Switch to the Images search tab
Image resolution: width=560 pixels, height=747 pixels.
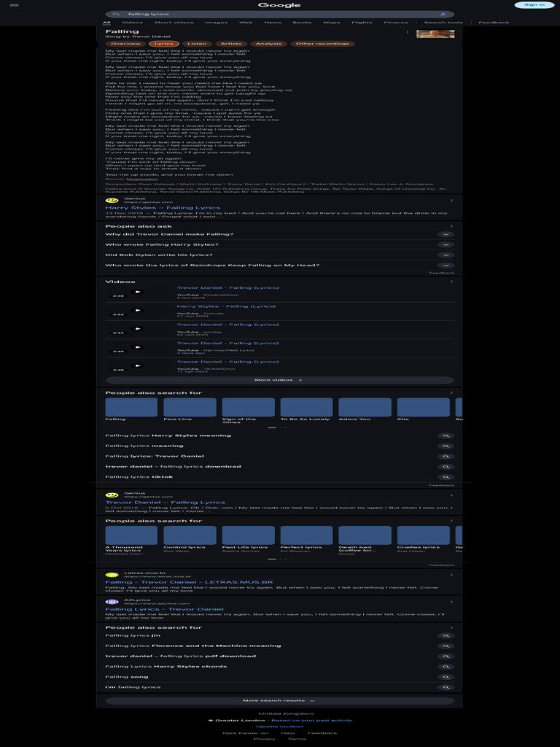216,23
